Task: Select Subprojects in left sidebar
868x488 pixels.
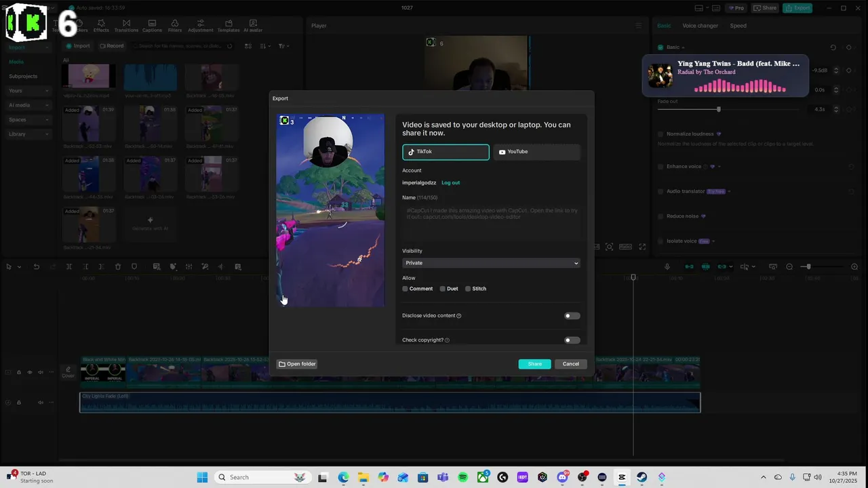Action: click(23, 76)
